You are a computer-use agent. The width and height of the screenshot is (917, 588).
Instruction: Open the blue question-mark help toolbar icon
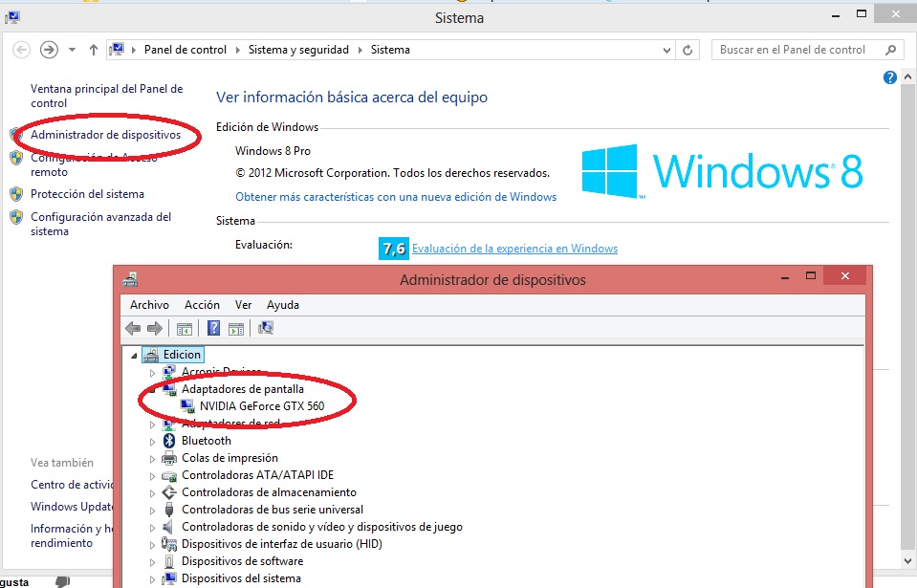[x=214, y=329]
